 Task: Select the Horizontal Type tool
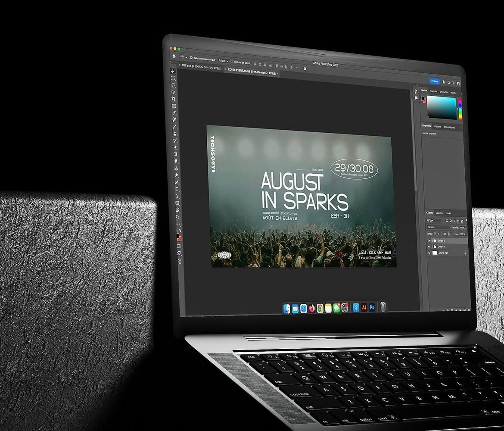point(177,190)
